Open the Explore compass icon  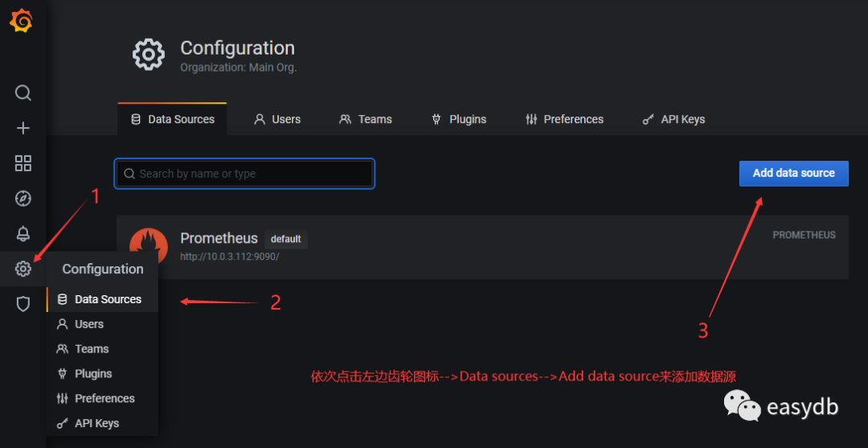(x=23, y=199)
